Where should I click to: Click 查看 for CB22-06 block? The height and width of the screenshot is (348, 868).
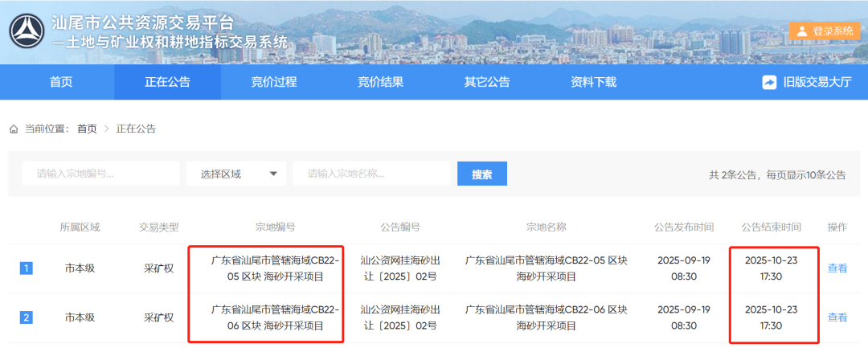click(837, 317)
